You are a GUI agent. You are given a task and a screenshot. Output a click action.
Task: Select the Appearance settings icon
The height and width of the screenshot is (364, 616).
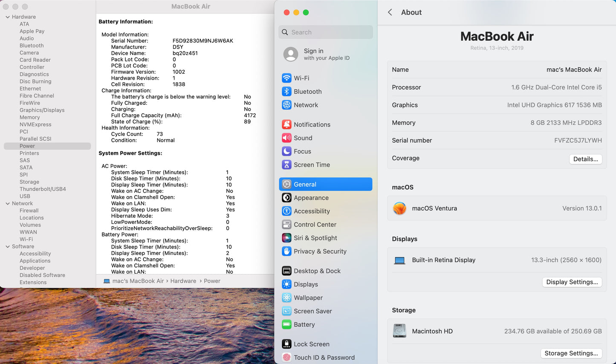(x=311, y=198)
